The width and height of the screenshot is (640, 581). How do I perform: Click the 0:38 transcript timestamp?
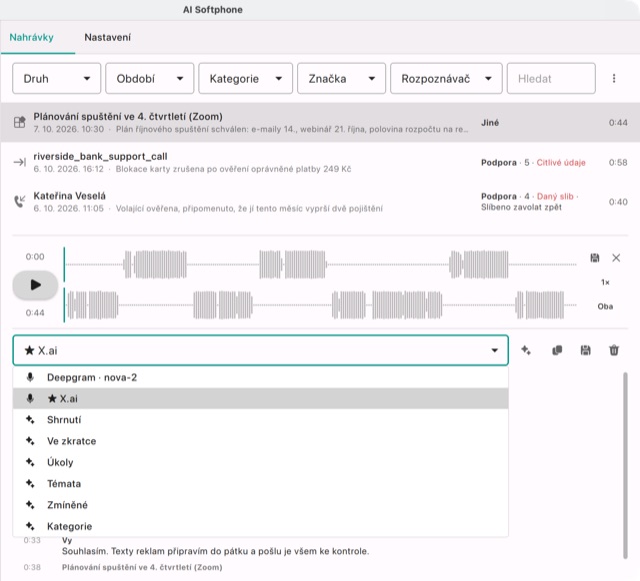[32, 567]
